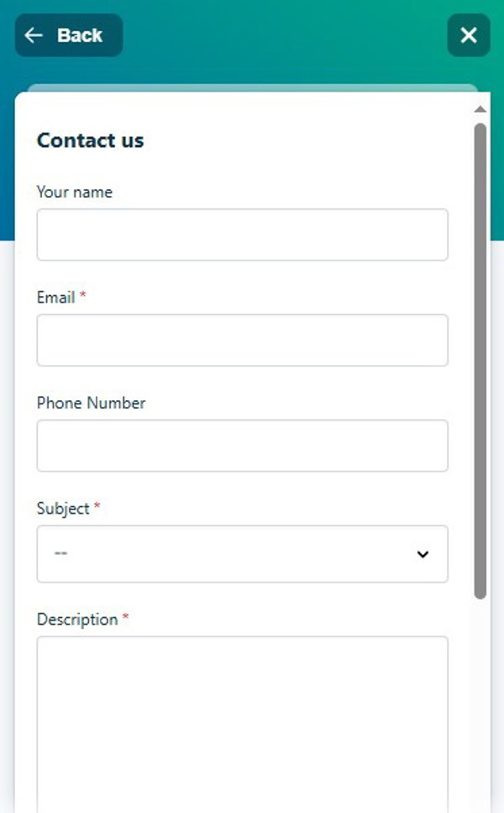The image size is (504, 813).
Task: Click the vertical scrollbar thumb
Action: pyautogui.click(x=480, y=362)
